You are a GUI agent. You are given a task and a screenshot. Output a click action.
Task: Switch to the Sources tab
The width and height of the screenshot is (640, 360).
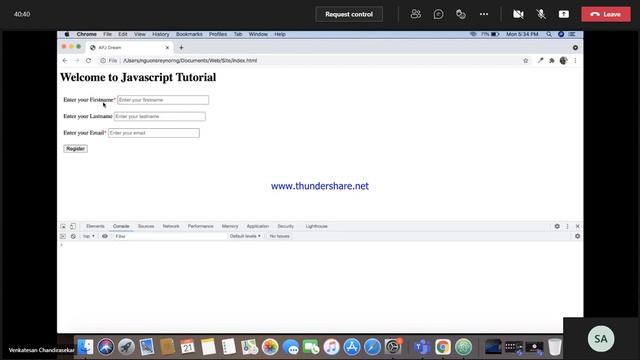146,226
